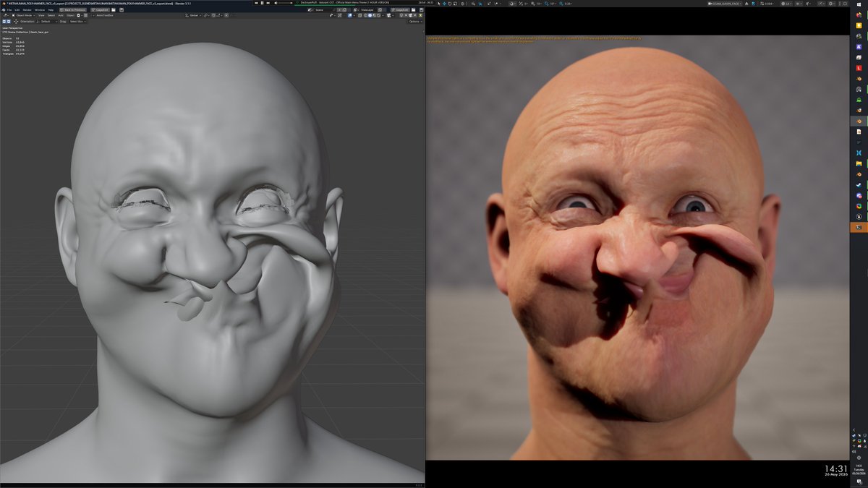Click the media player speaker volume icon
868x488 pixels.
[276, 3]
